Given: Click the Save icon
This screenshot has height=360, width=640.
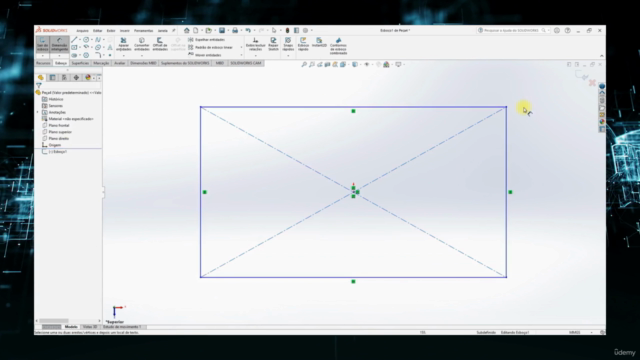Looking at the screenshot, I should click(x=222, y=30).
